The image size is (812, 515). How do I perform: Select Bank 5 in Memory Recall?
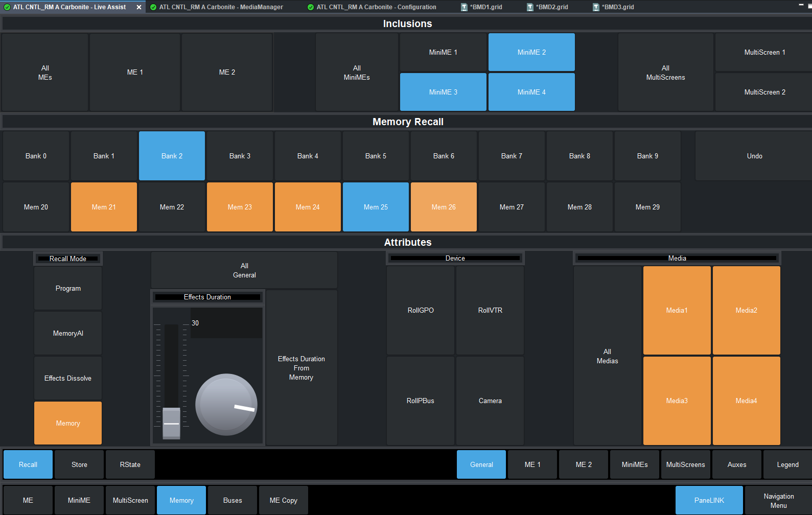pyautogui.click(x=376, y=156)
